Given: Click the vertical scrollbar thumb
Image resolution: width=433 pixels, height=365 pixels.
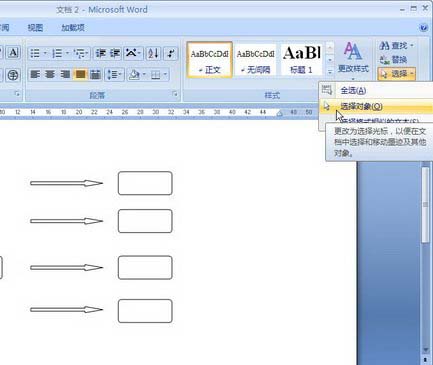Looking at the screenshot, I should tap(425, 204).
